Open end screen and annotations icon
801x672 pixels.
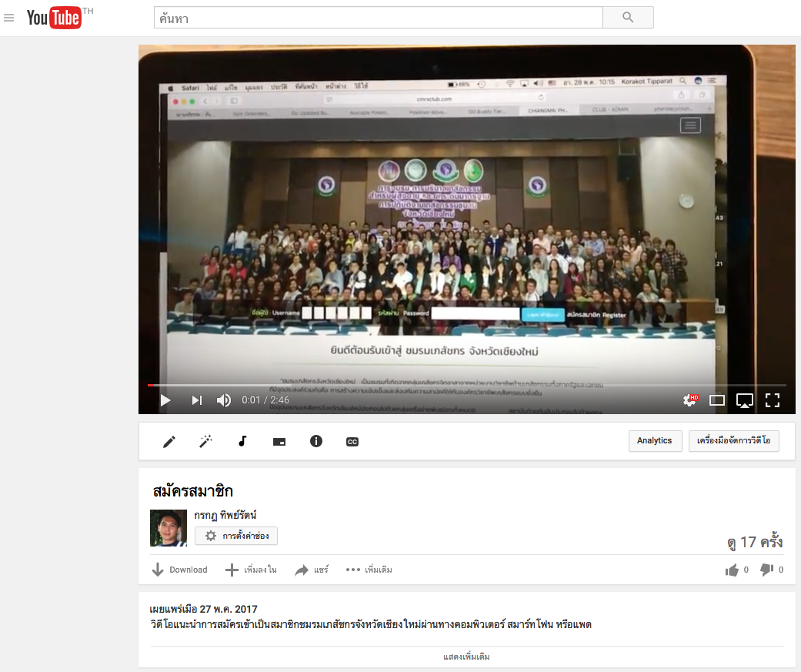(279, 442)
